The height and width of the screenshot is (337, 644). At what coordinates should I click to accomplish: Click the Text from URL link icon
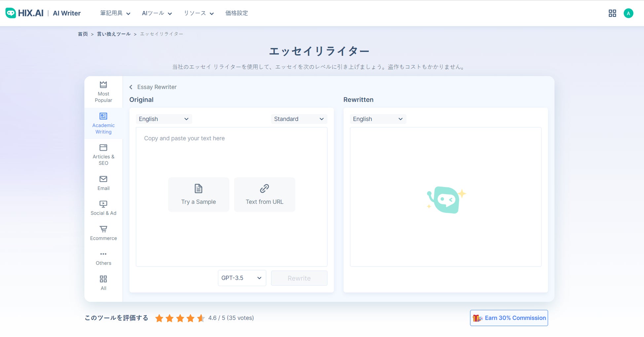(265, 189)
